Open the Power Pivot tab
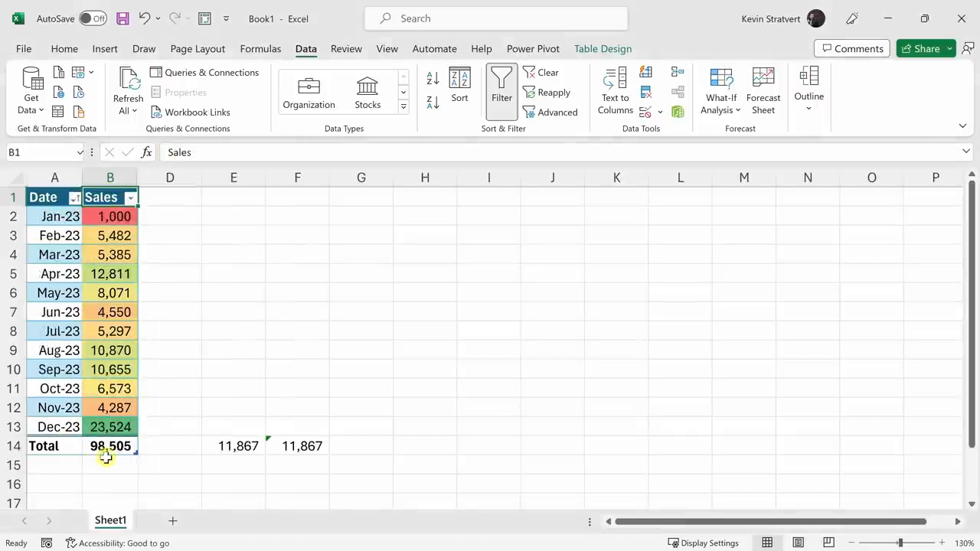 [x=533, y=48]
